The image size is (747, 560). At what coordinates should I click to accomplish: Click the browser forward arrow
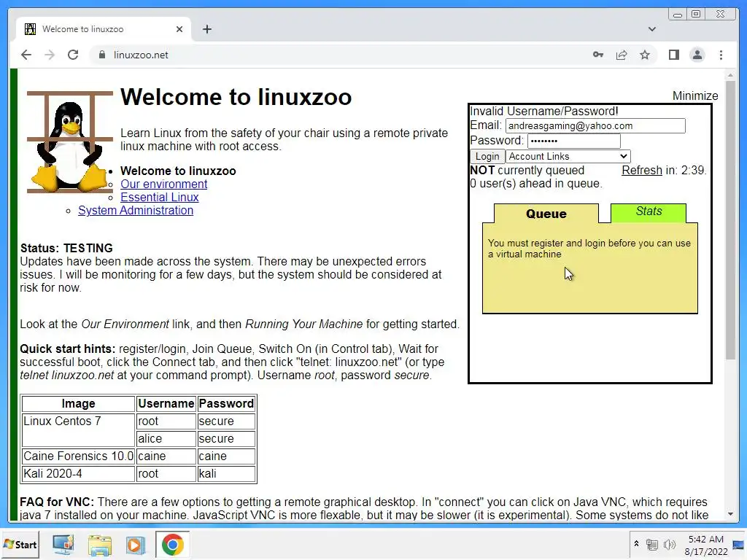(x=50, y=55)
